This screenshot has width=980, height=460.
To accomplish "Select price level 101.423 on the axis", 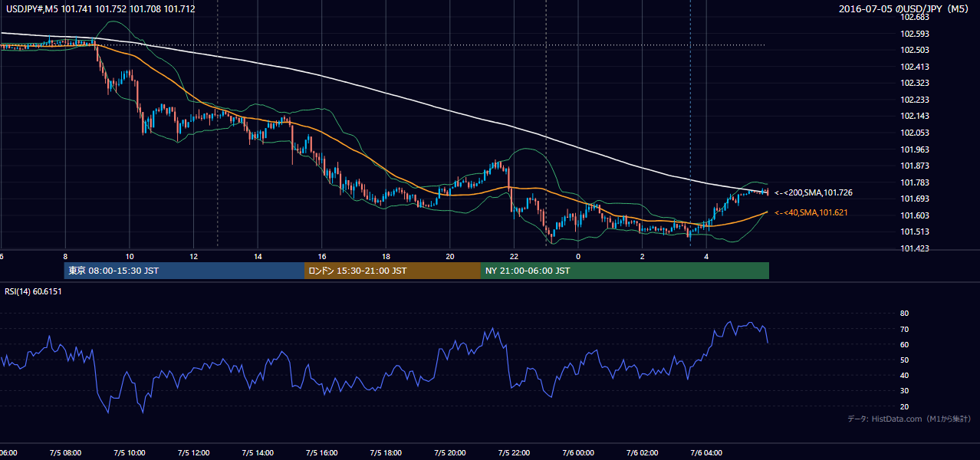I will [914, 248].
